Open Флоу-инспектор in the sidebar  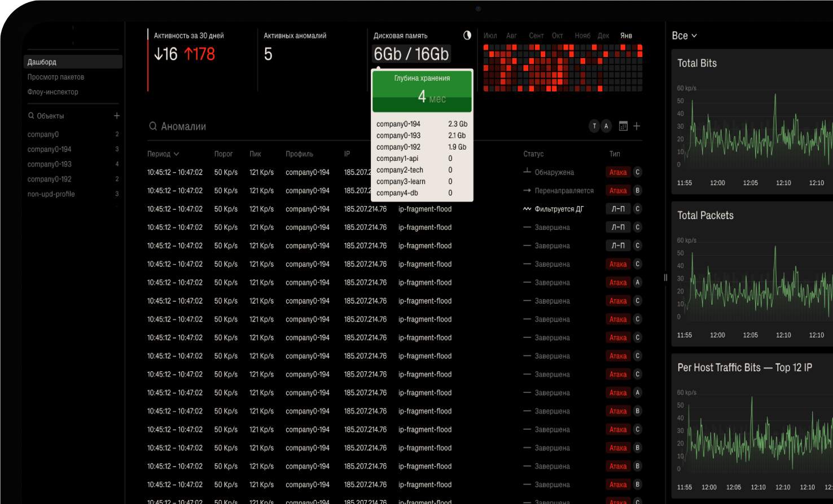[x=53, y=92]
